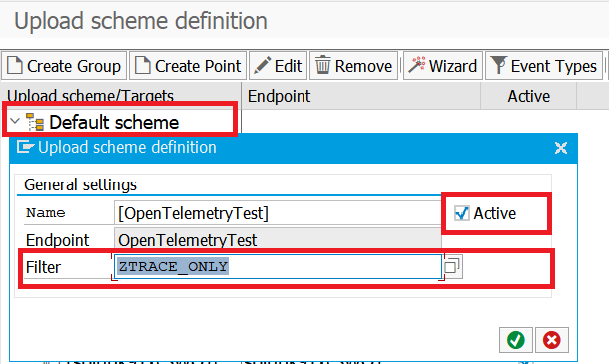The width and height of the screenshot is (609, 364).
Task: Click the Active column header
Action: (528, 96)
